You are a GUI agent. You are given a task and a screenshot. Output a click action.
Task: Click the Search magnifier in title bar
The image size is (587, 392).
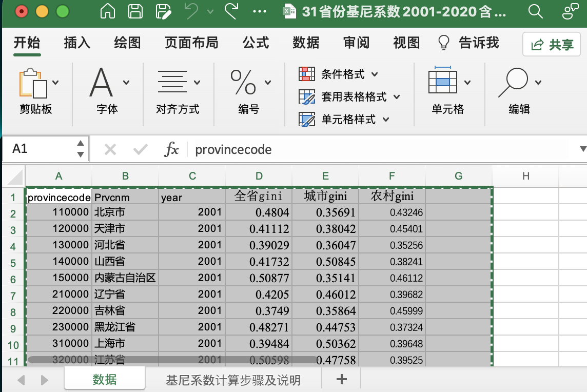pos(535,11)
